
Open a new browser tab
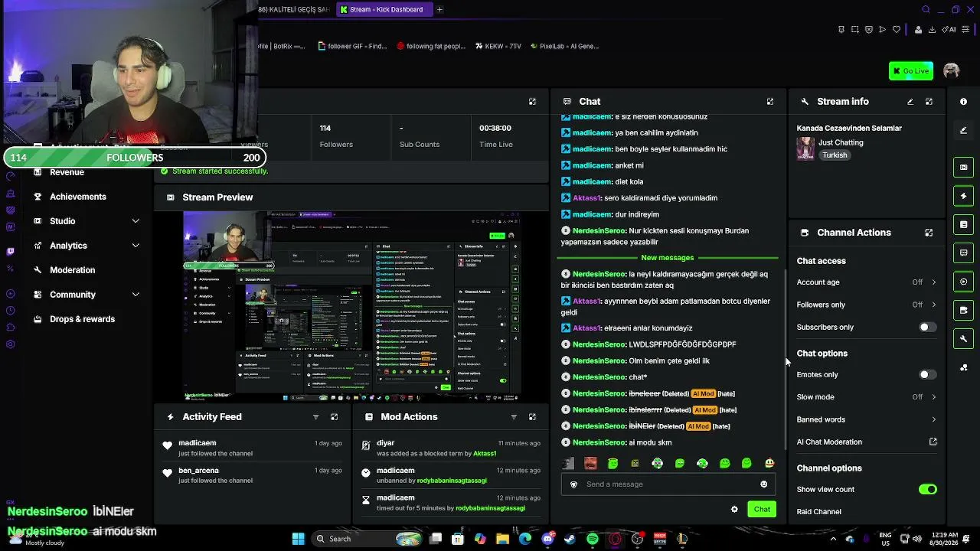(439, 9)
